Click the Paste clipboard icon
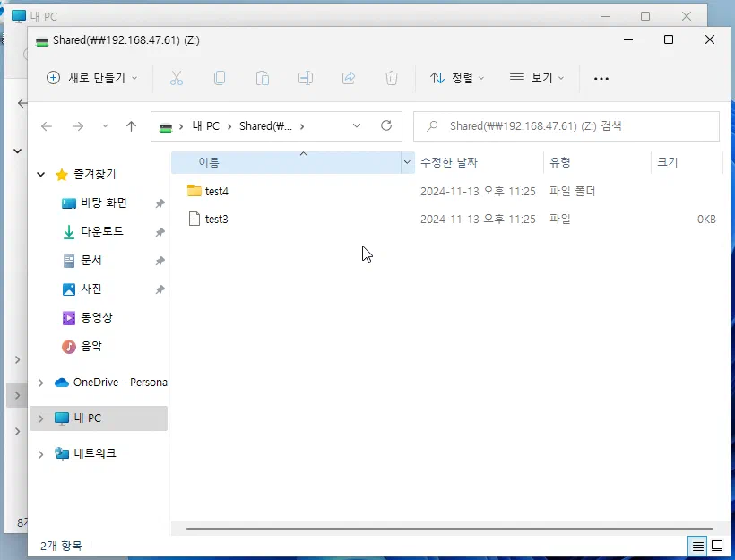This screenshot has height=560, width=735. (x=263, y=78)
